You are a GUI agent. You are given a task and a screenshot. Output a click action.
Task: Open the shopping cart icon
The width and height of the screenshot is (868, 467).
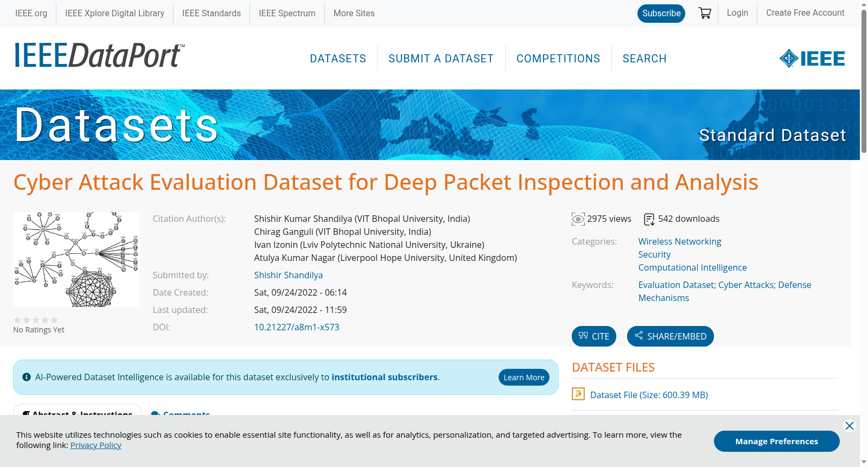click(705, 13)
